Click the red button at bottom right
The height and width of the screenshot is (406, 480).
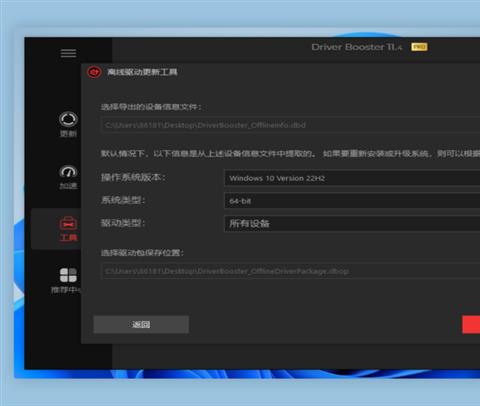tap(471, 324)
